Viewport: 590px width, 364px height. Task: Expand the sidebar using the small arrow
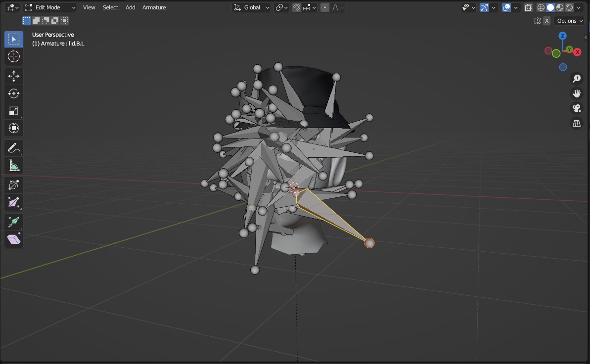point(586,37)
